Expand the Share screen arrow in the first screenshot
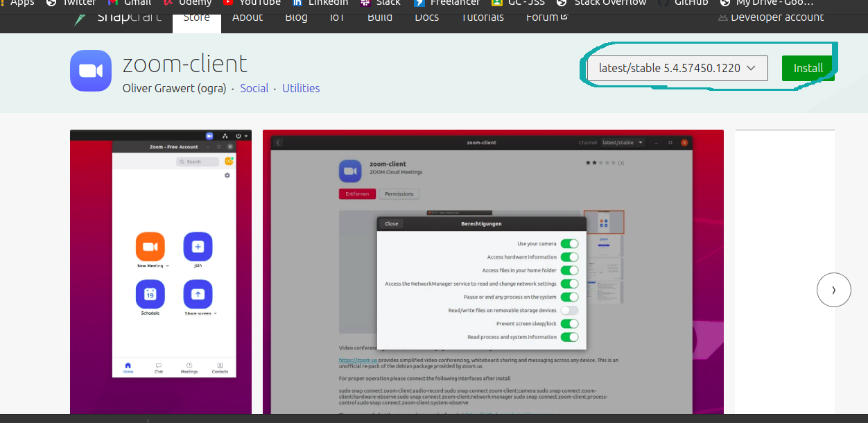This screenshot has height=423, width=868. 215,313
